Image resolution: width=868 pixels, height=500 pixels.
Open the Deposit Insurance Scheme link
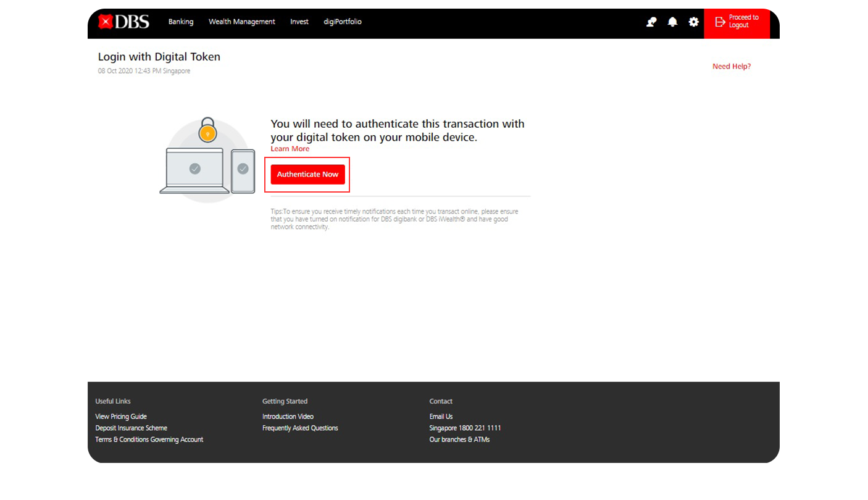point(131,428)
